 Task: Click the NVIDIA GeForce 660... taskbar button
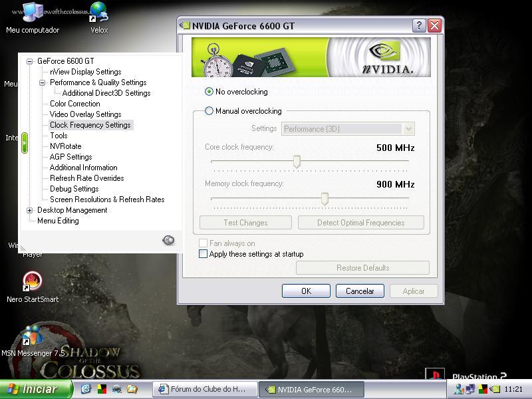(311, 389)
